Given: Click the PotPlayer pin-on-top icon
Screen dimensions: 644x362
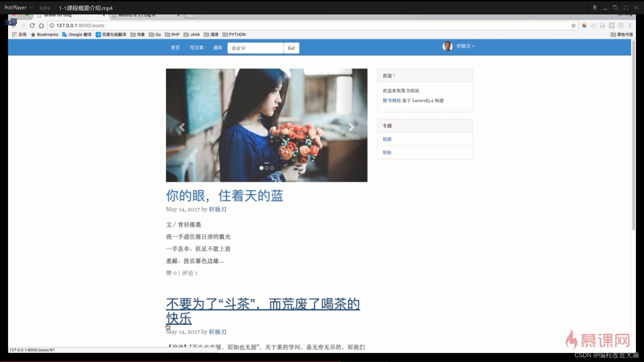Looking at the screenshot, I should click(x=594, y=7).
